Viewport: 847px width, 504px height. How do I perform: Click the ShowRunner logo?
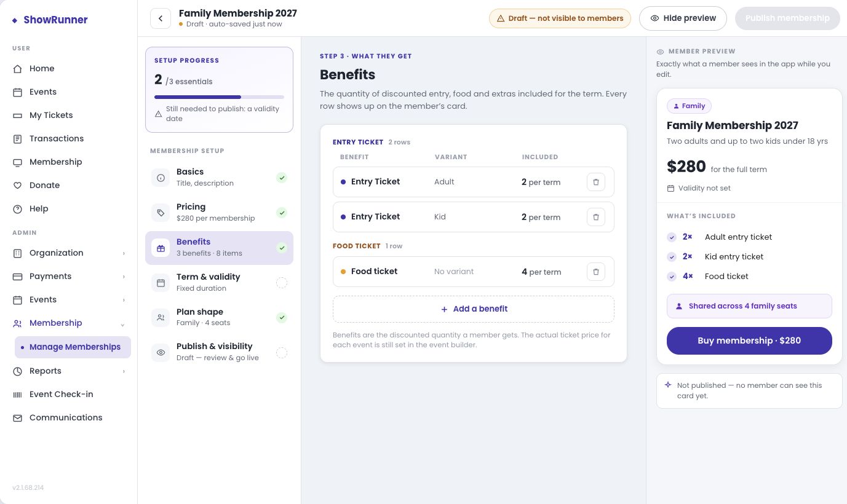tap(50, 20)
